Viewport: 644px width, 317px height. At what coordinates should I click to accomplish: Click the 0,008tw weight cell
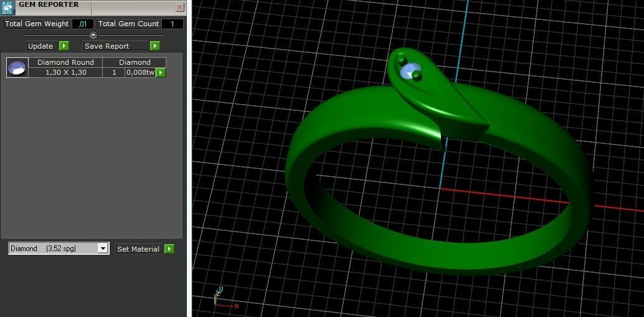[x=141, y=73]
